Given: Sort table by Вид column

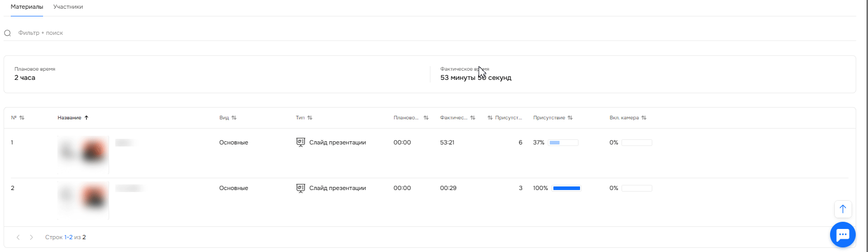Looking at the screenshot, I should pos(234,118).
